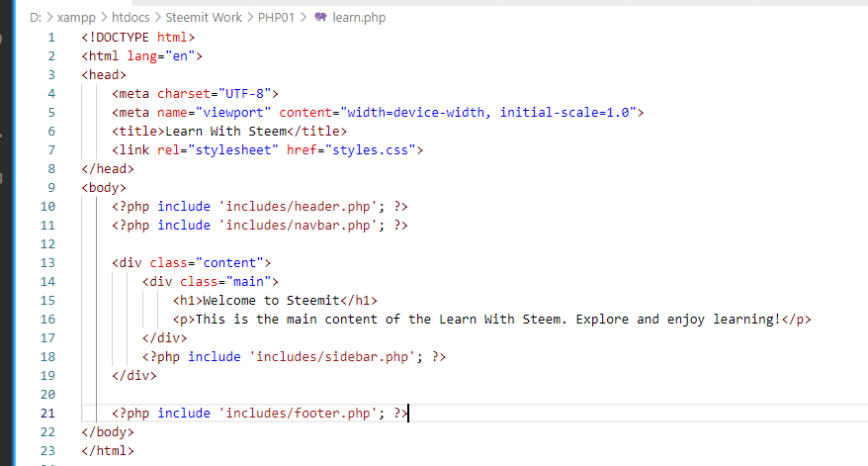The width and height of the screenshot is (868, 466).
Task: Expand chevron after Steemit Work breadcrumb
Action: [250, 18]
